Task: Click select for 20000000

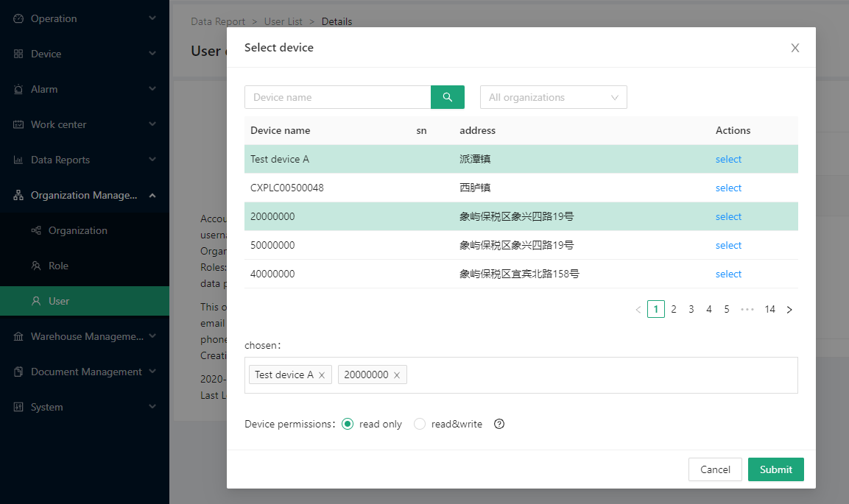Action: 728,216
